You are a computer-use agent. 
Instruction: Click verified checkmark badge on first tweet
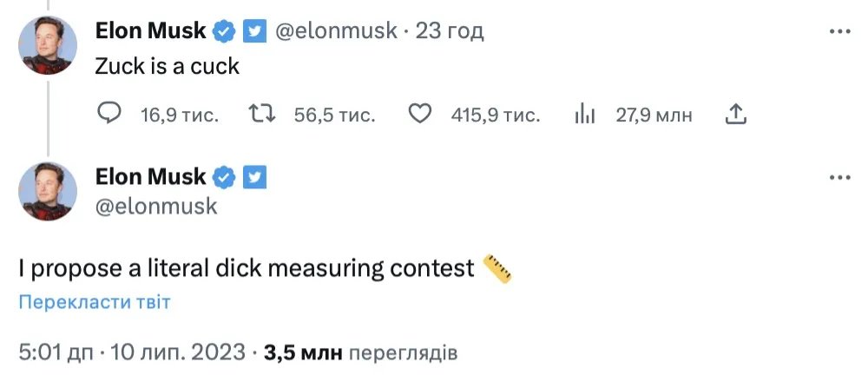(226, 31)
